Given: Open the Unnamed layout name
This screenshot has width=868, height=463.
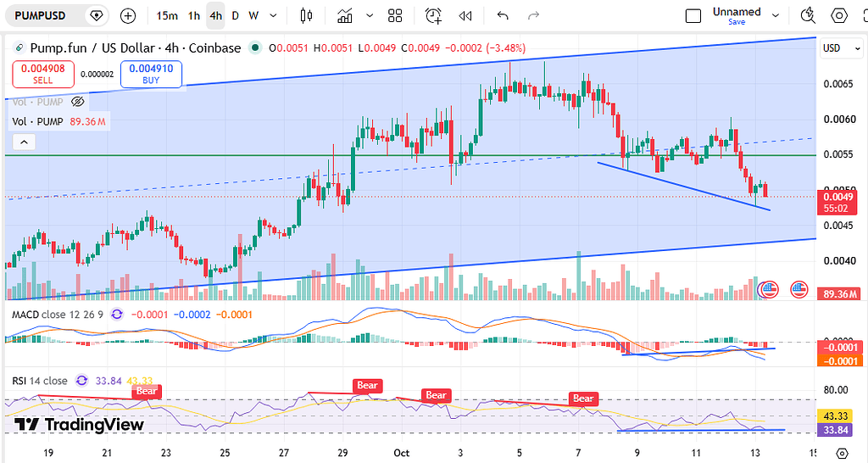Looking at the screenshot, I should click(737, 12).
